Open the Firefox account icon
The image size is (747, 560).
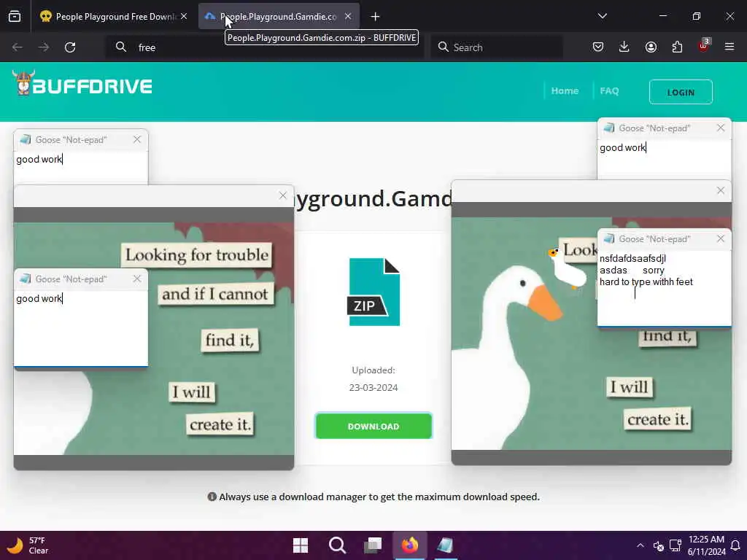click(x=651, y=47)
